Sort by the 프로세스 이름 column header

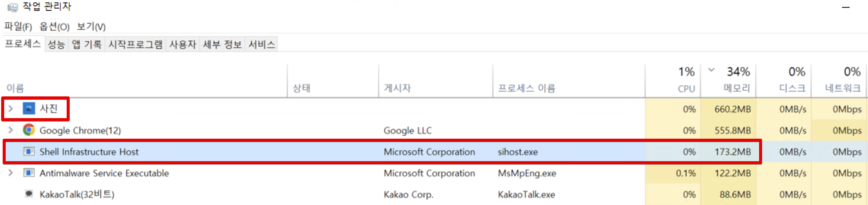pos(527,88)
